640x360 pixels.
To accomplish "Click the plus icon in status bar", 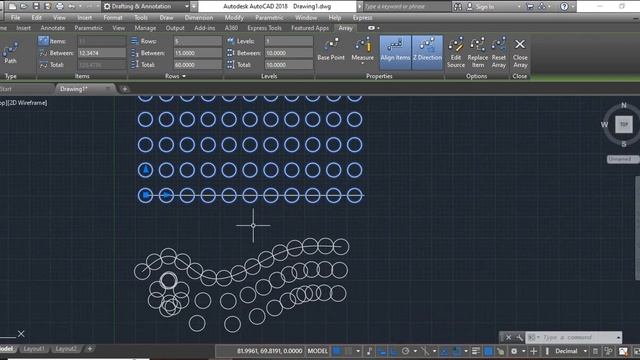I will pos(533,351).
